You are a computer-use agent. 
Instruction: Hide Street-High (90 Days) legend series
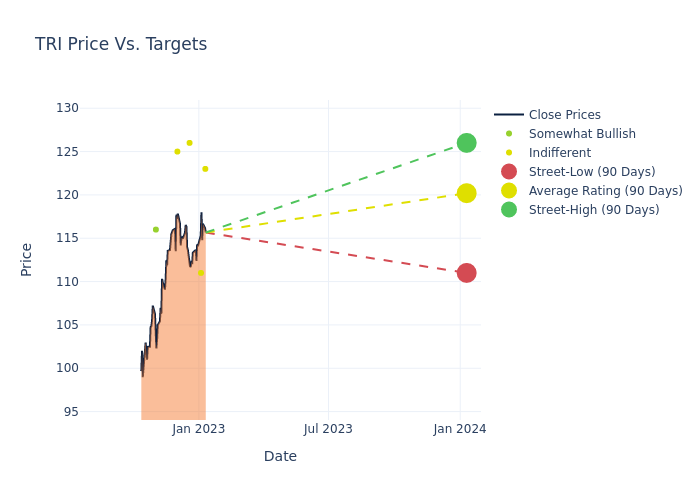(x=593, y=210)
